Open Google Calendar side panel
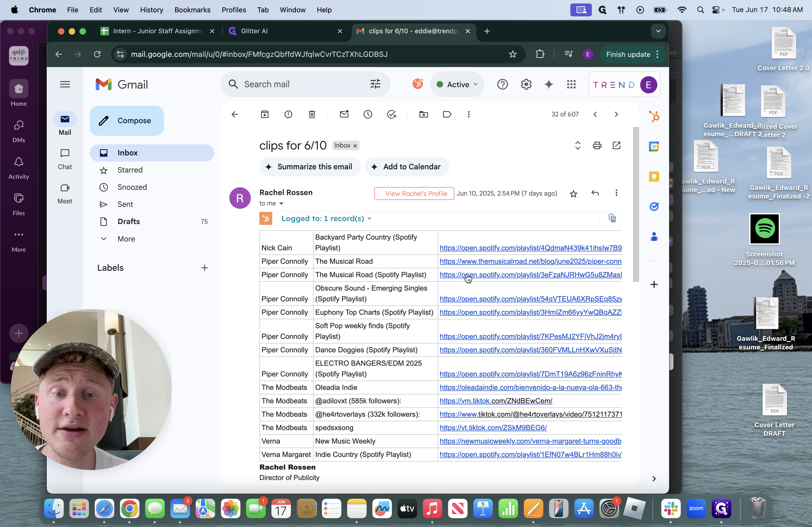The height and width of the screenshot is (527, 812). (x=654, y=147)
